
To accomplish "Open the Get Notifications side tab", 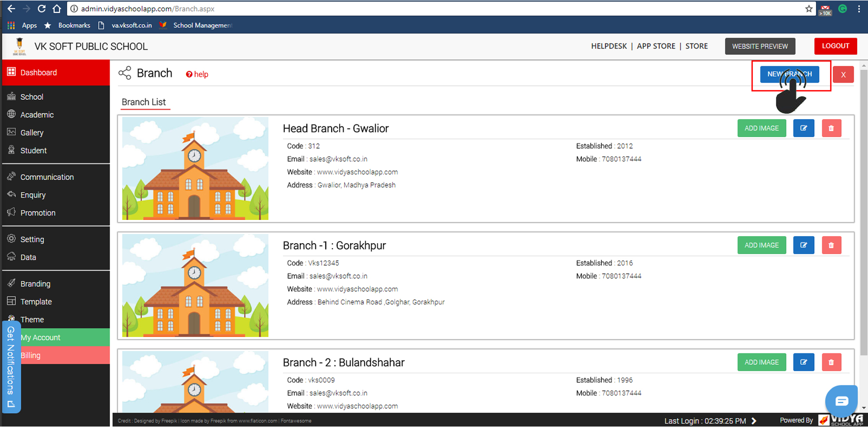I will tap(11, 367).
